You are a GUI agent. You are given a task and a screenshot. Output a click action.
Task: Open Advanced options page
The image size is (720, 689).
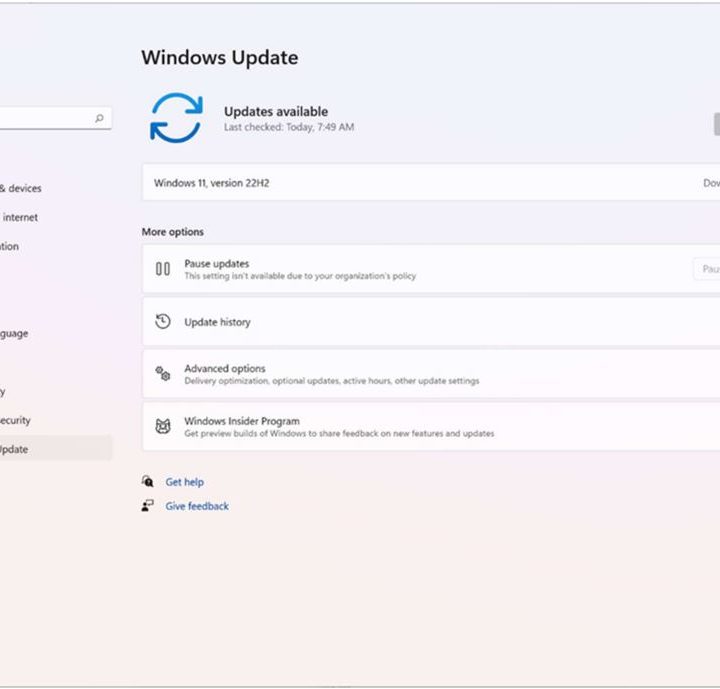pyautogui.click(x=431, y=374)
